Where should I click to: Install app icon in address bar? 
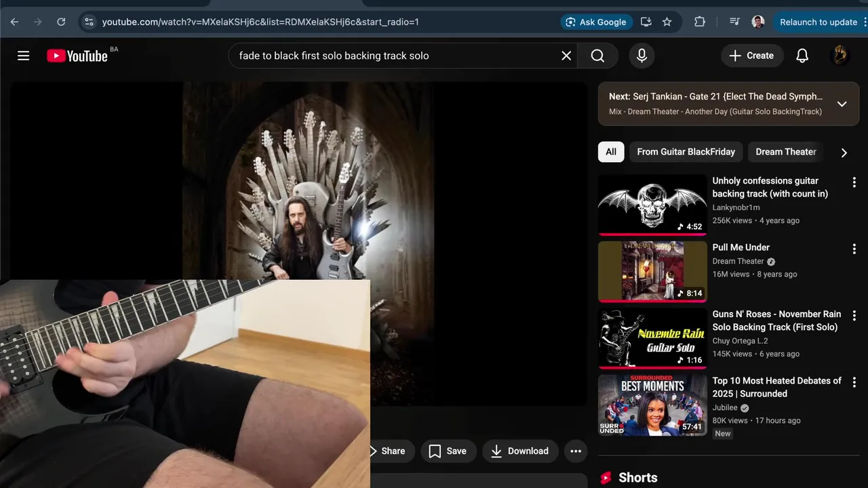pos(646,22)
